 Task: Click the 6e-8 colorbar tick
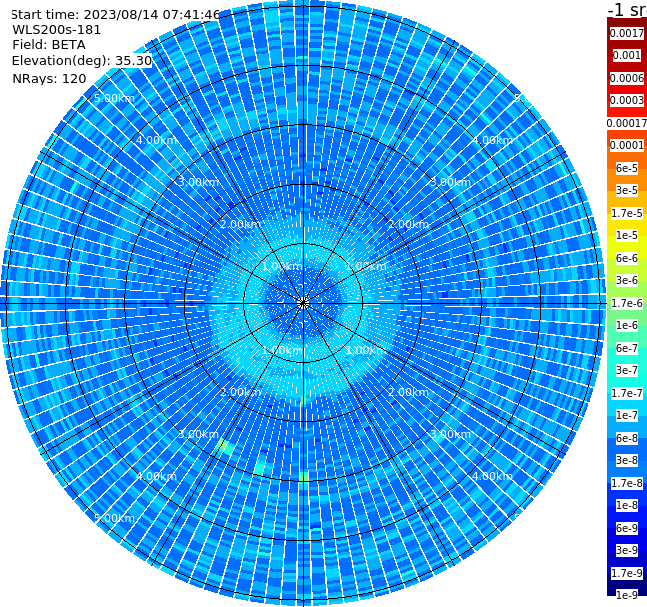click(627, 438)
